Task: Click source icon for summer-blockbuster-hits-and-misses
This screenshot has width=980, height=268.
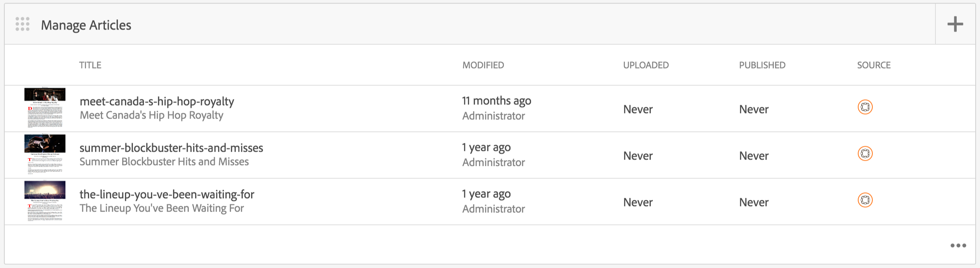Action: pyautogui.click(x=865, y=154)
